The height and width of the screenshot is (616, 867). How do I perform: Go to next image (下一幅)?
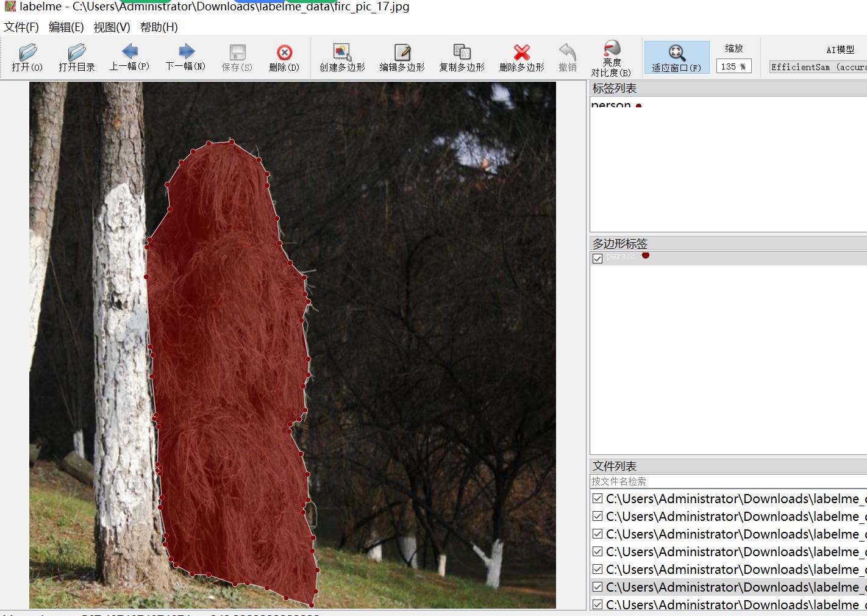point(185,57)
